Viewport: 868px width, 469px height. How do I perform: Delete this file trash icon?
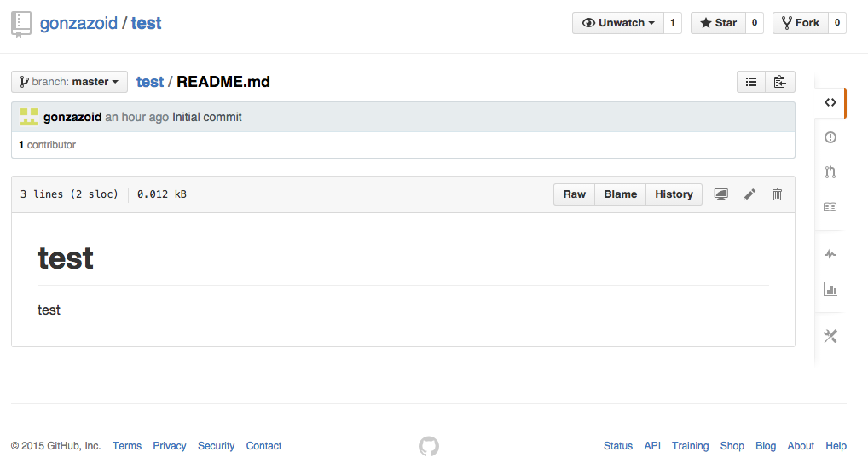(x=778, y=194)
